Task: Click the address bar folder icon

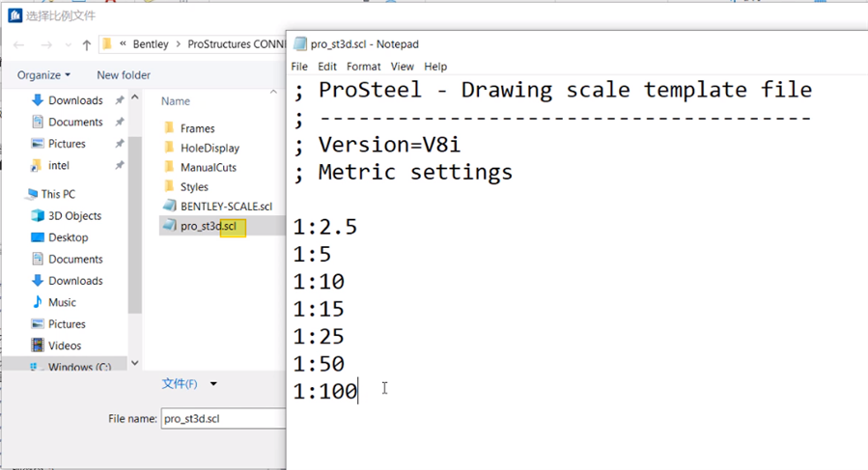Action: 107,44
